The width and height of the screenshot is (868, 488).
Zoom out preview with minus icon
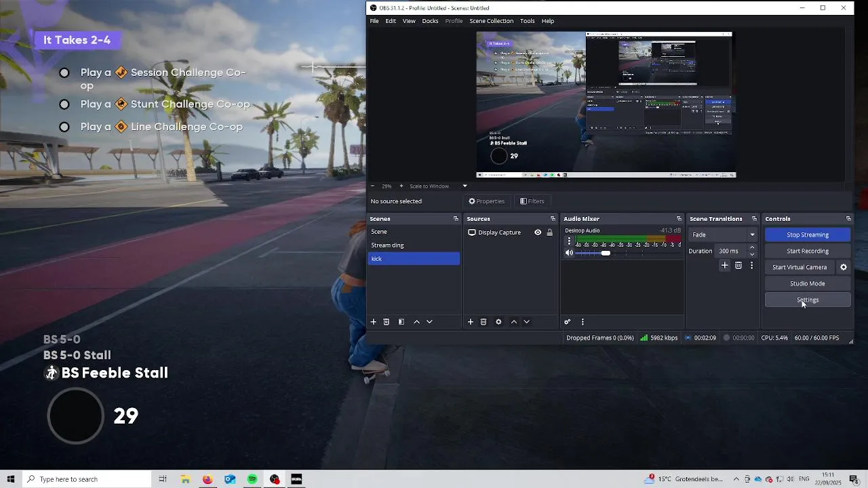pyautogui.click(x=372, y=186)
